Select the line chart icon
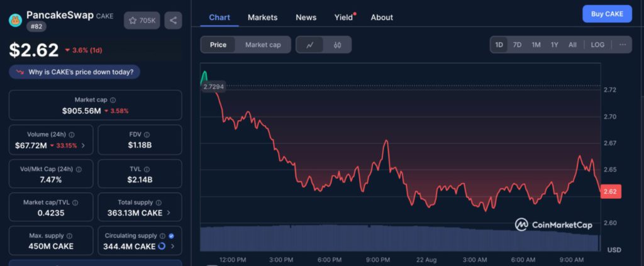This screenshot has height=266, width=644. (x=309, y=45)
